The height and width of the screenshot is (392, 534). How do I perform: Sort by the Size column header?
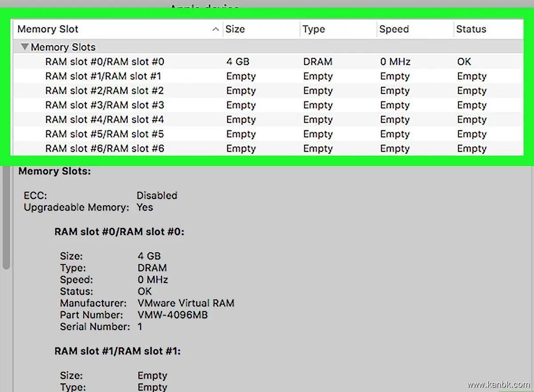235,29
